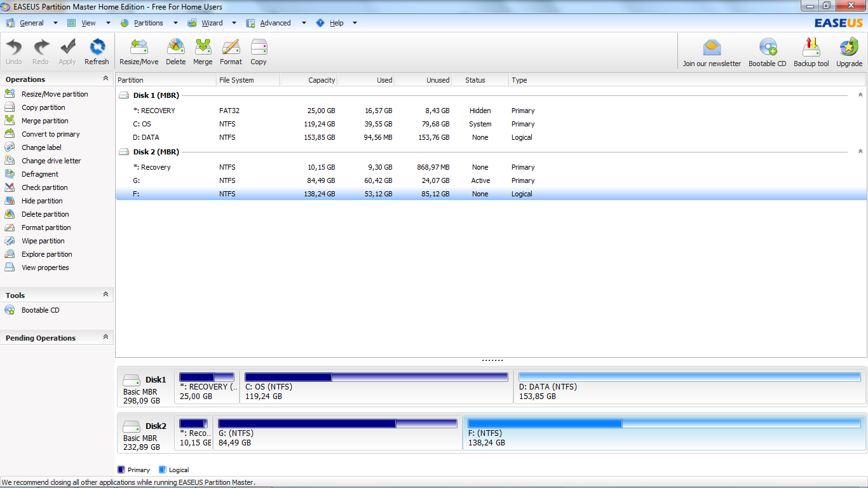The height and width of the screenshot is (488, 868).
Task: Select the F: partition row
Action: (491, 194)
